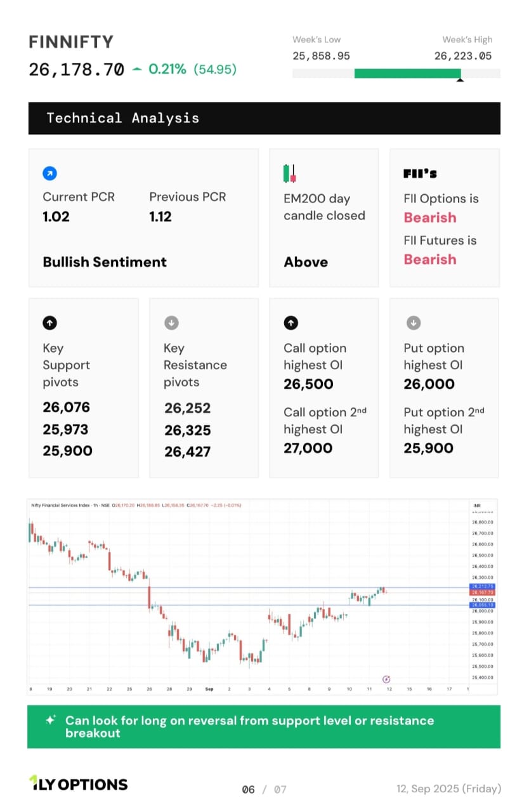Click the black marker on the week range bar
Image resolution: width=529 pixels, height=812 pixels.
tap(460, 79)
